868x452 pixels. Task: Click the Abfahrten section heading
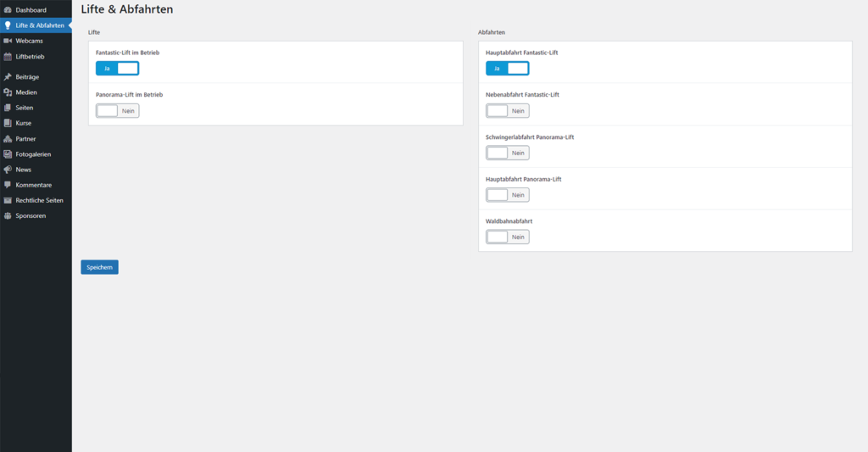[x=492, y=32]
